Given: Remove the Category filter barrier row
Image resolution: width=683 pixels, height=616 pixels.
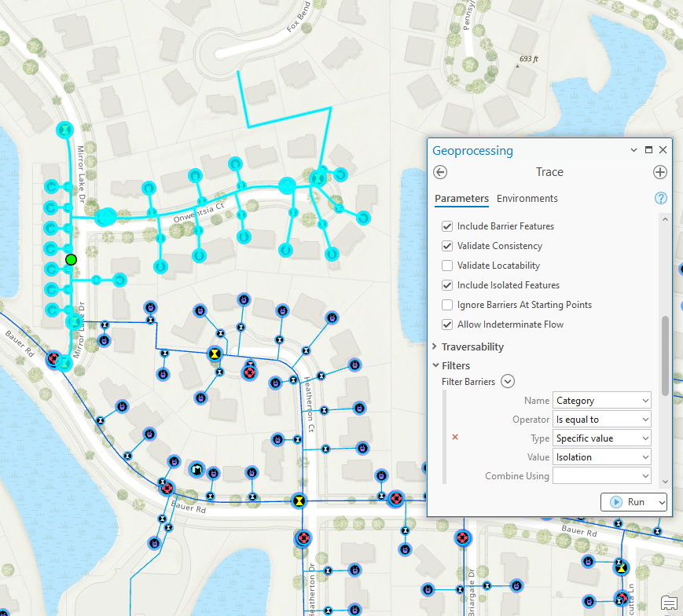Looking at the screenshot, I should click(x=455, y=437).
